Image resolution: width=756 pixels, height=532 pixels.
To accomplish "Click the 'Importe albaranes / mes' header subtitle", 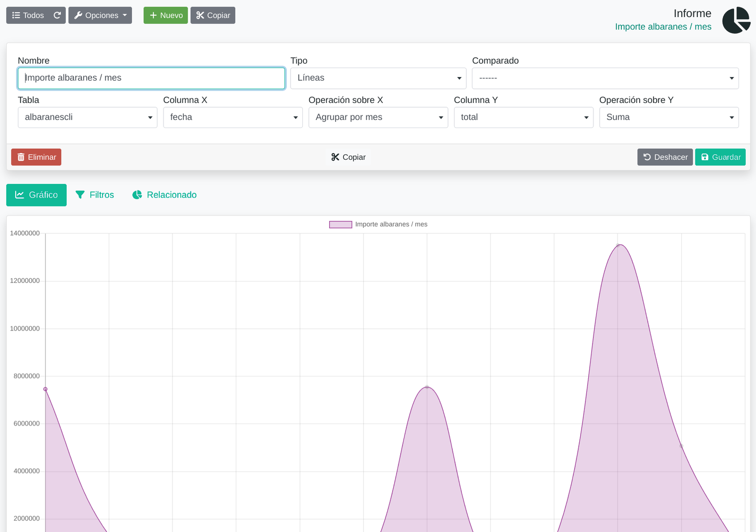I will click(663, 27).
